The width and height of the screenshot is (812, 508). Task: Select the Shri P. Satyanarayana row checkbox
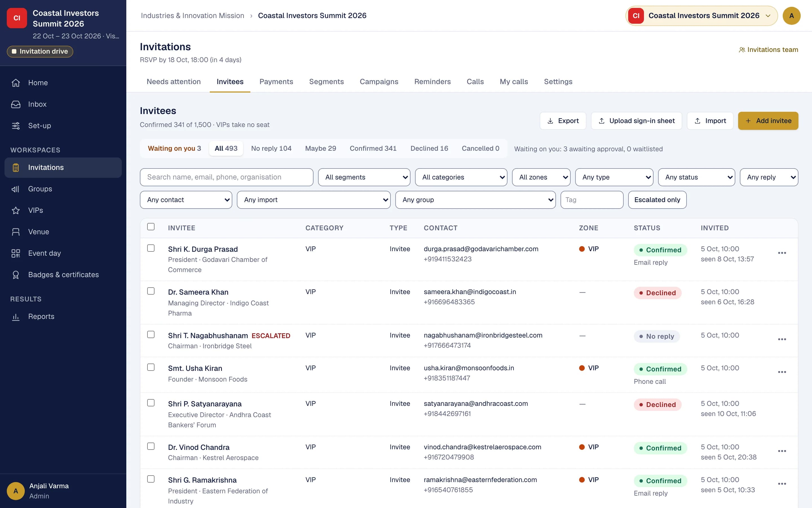[151, 403]
